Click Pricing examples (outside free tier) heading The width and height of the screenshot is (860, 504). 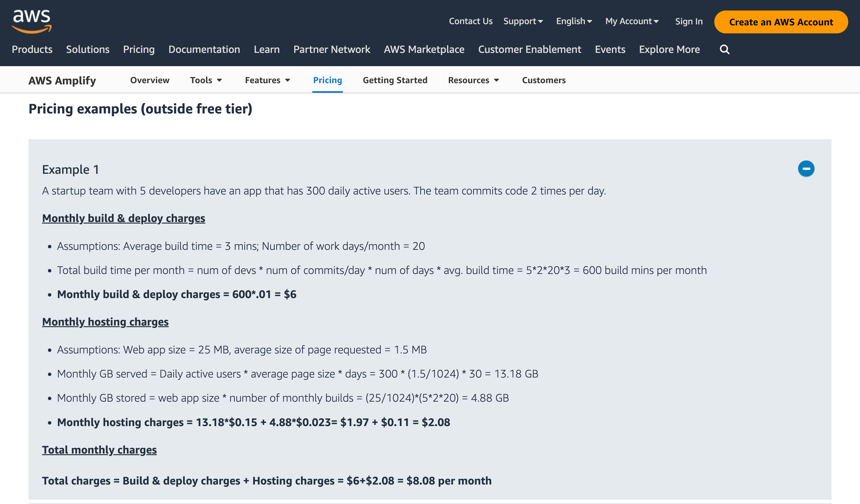(140, 109)
